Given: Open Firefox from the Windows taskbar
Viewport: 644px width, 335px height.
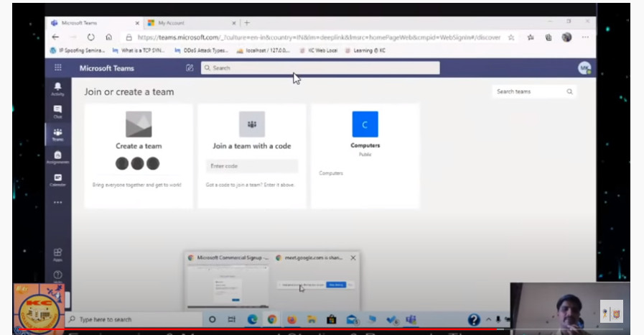Looking at the screenshot, I should click(x=291, y=319).
